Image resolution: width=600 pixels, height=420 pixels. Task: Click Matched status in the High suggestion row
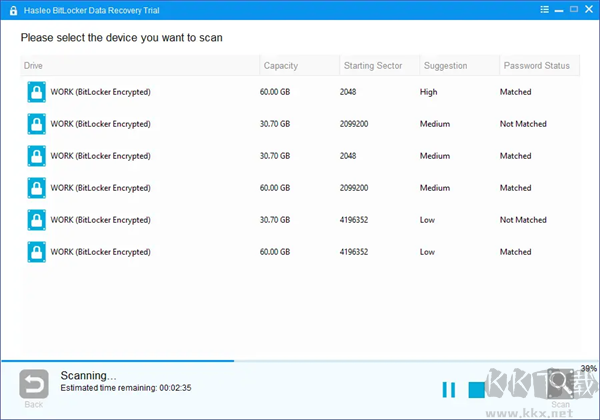(515, 92)
